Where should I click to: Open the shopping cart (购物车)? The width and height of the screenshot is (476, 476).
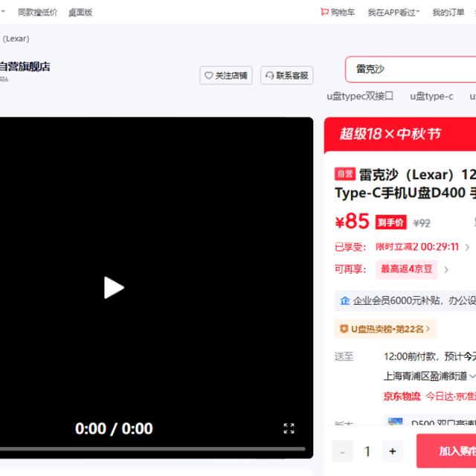click(338, 12)
